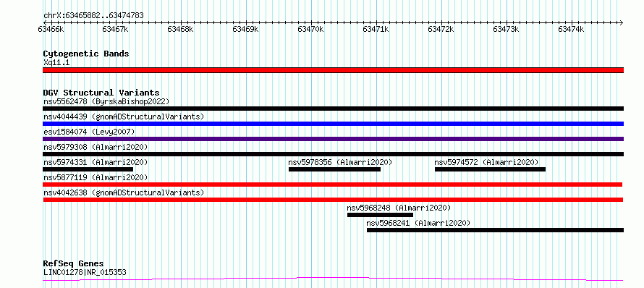This screenshot has height=288, width=644.
Task: Click the 63466k ruler tick label
Action: [51, 29]
